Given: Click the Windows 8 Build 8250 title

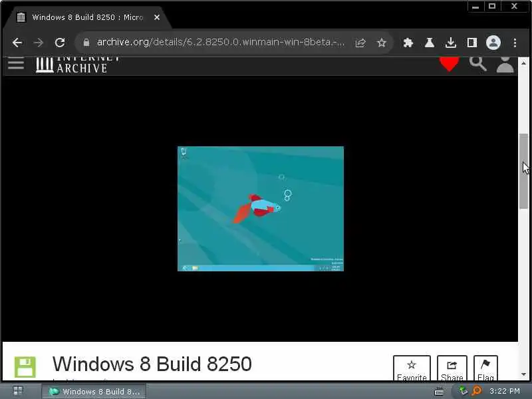Looking at the screenshot, I should (152, 364).
